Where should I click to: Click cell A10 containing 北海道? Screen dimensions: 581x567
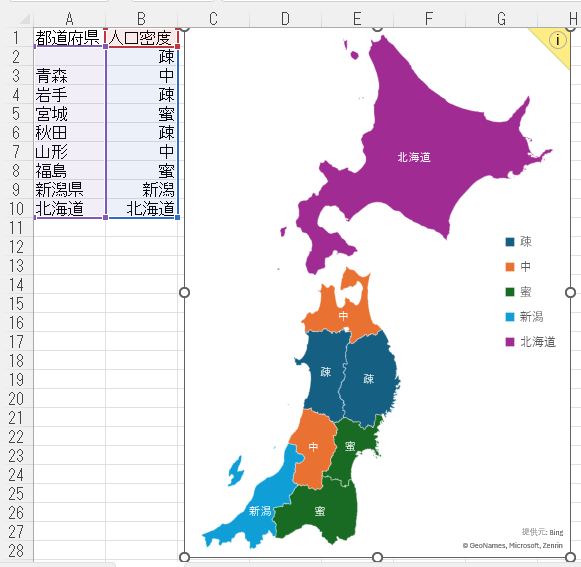(69, 209)
